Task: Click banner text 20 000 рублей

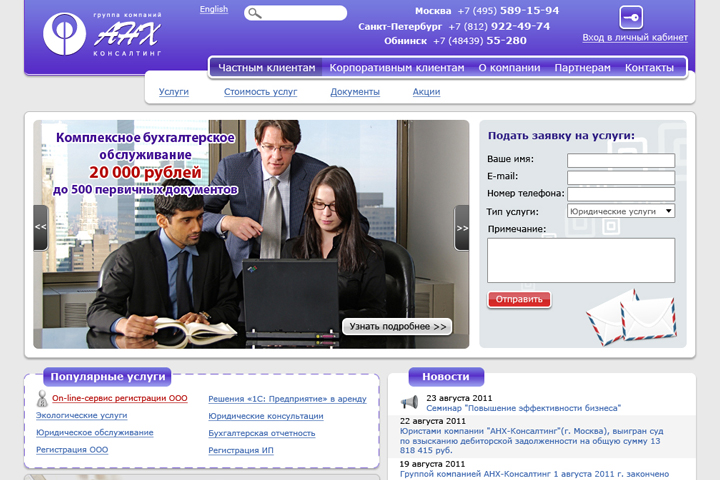Action: 145,173
